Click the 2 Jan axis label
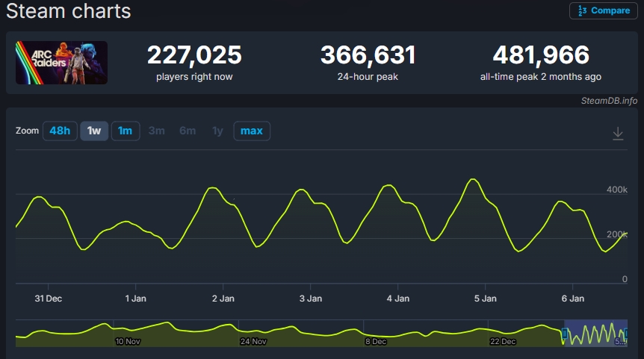This screenshot has width=644, height=359. [x=223, y=299]
